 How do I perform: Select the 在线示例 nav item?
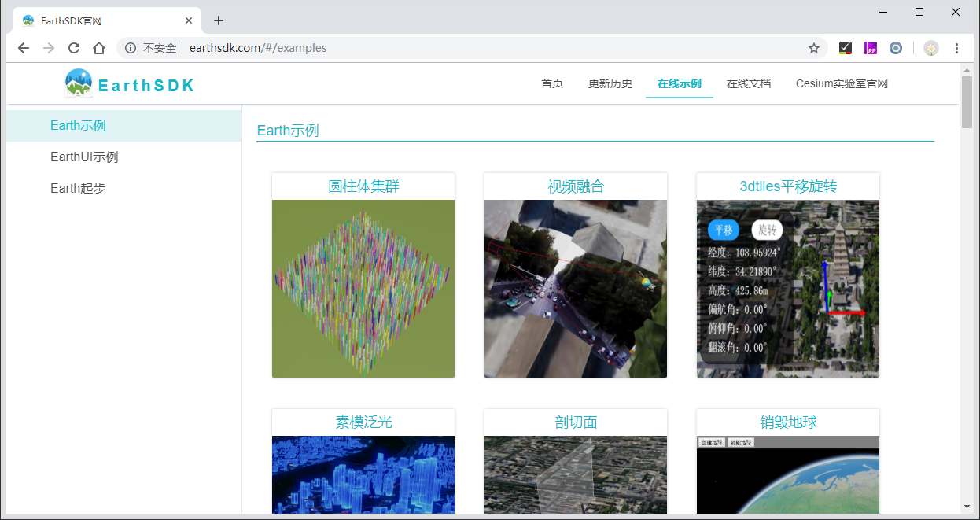click(680, 83)
